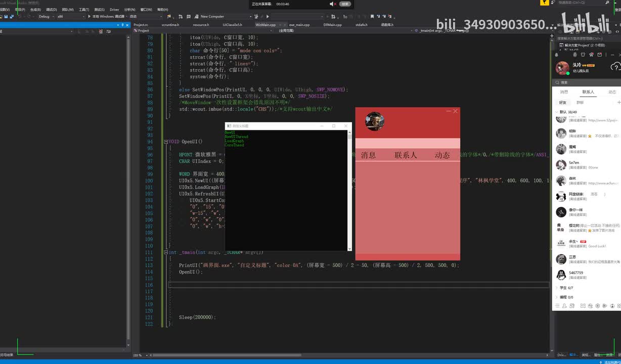Open the Debug configuration dropdown
The width and height of the screenshot is (621, 364).
46,16
